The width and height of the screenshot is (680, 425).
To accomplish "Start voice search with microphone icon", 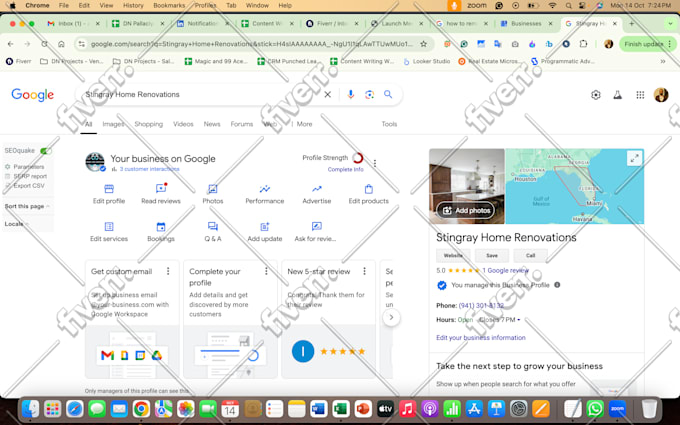I will tap(350, 94).
